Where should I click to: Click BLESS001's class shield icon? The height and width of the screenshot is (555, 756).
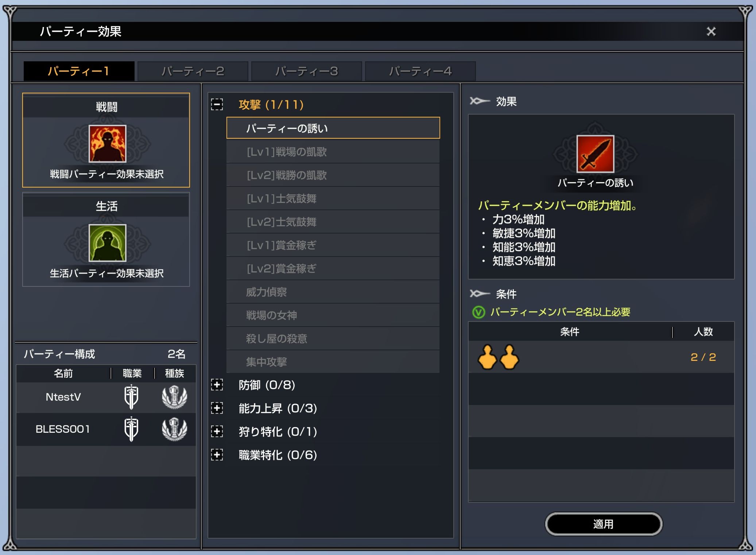(131, 429)
